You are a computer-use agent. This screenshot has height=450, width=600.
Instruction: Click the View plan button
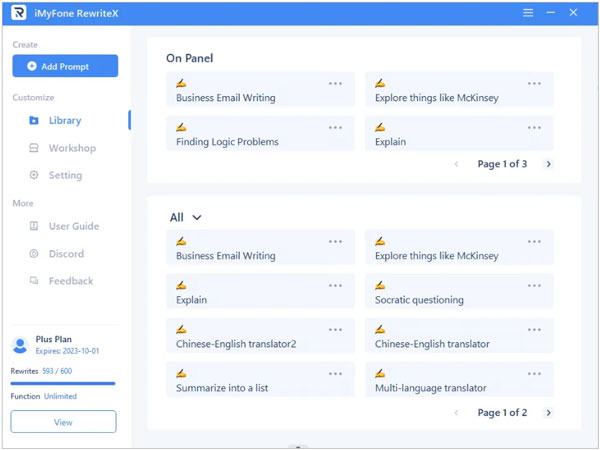[64, 422]
